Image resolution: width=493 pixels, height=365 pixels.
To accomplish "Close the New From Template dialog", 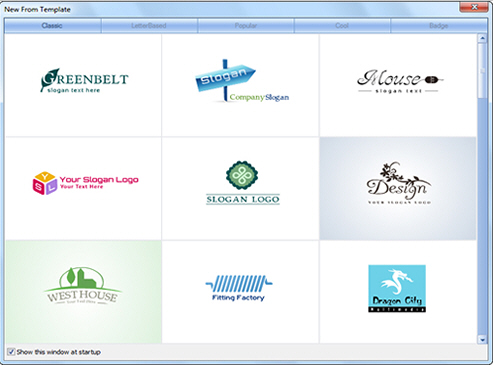I will point(474,7).
